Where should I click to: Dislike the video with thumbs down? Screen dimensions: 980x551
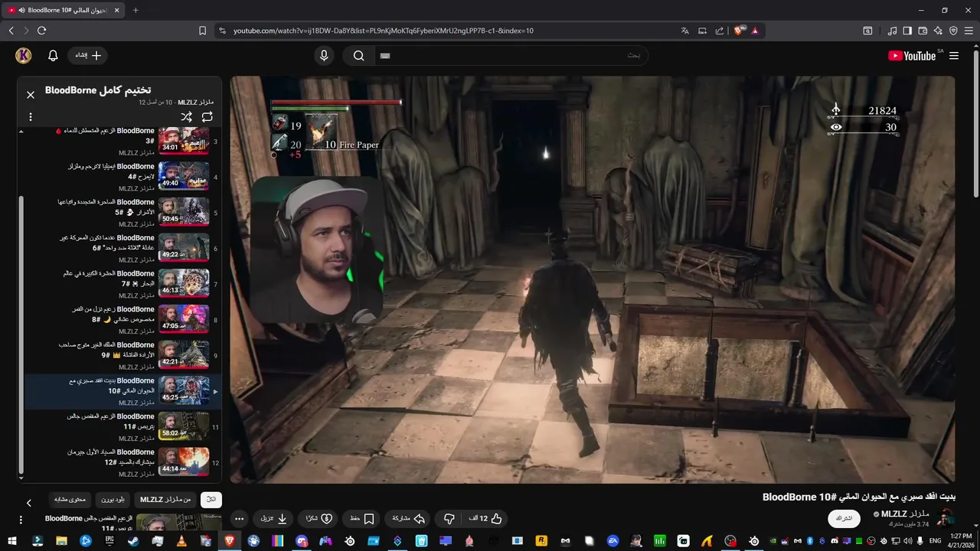click(x=449, y=518)
